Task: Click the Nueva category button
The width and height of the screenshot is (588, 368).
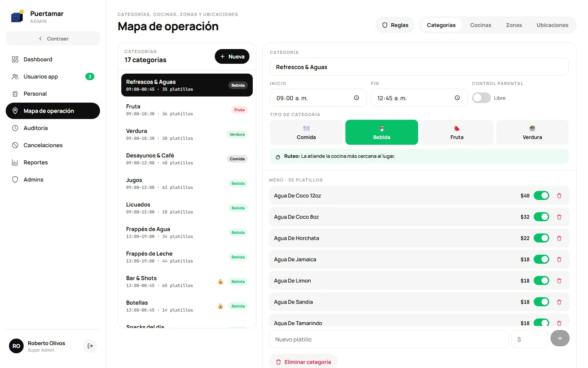Action: (x=232, y=57)
